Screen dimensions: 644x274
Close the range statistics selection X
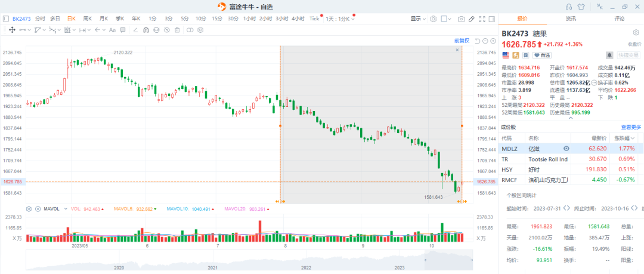pyautogui.click(x=457, y=50)
